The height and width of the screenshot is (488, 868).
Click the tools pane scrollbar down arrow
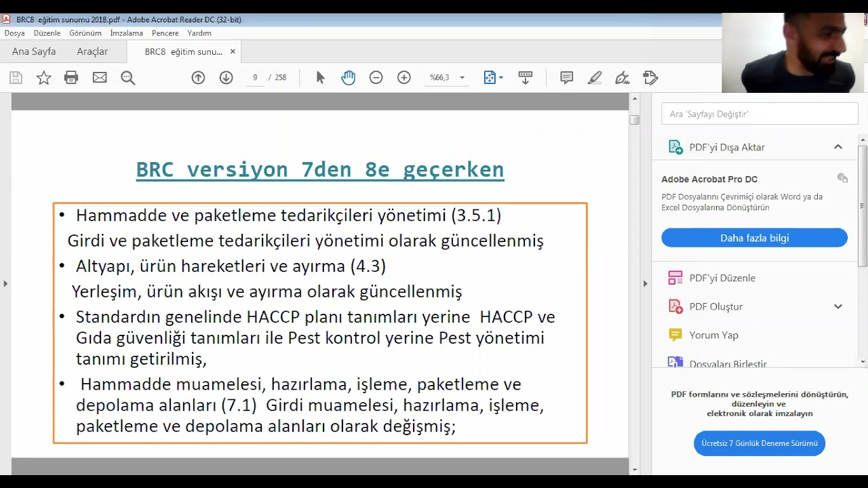pyautogui.click(x=863, y=362)
